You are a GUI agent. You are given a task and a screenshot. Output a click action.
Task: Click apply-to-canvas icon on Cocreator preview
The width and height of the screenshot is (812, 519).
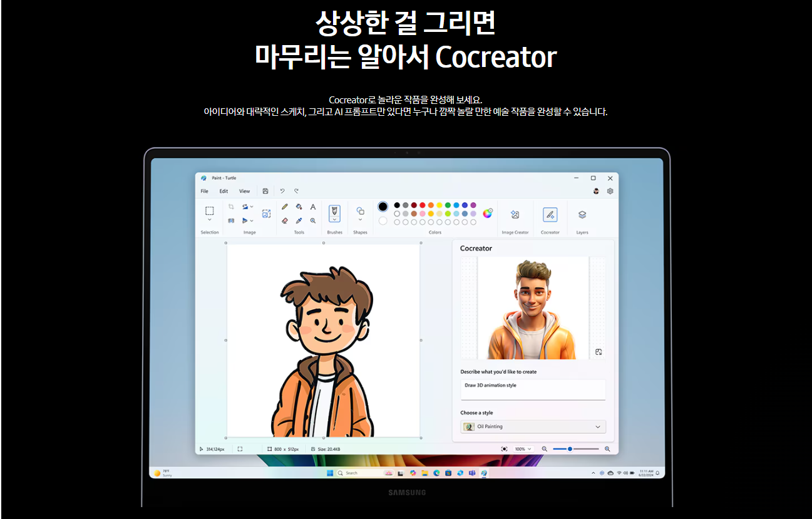(x=599, y=352)
